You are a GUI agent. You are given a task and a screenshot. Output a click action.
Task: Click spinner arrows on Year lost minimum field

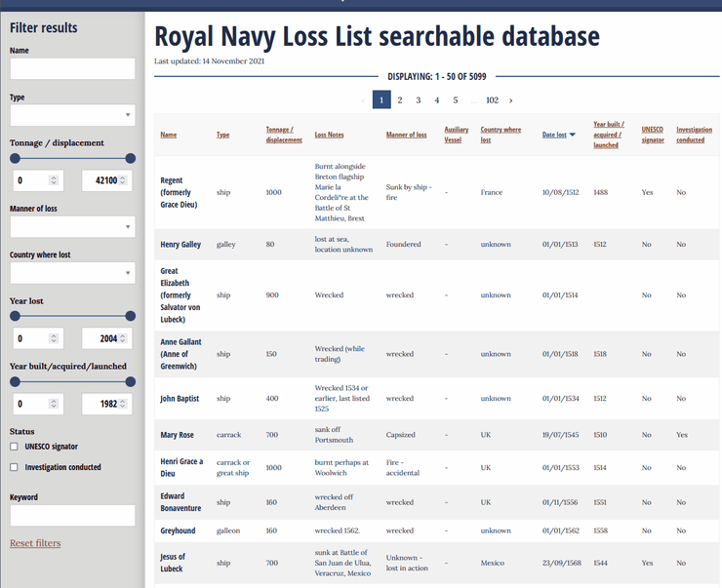(55, 338)
